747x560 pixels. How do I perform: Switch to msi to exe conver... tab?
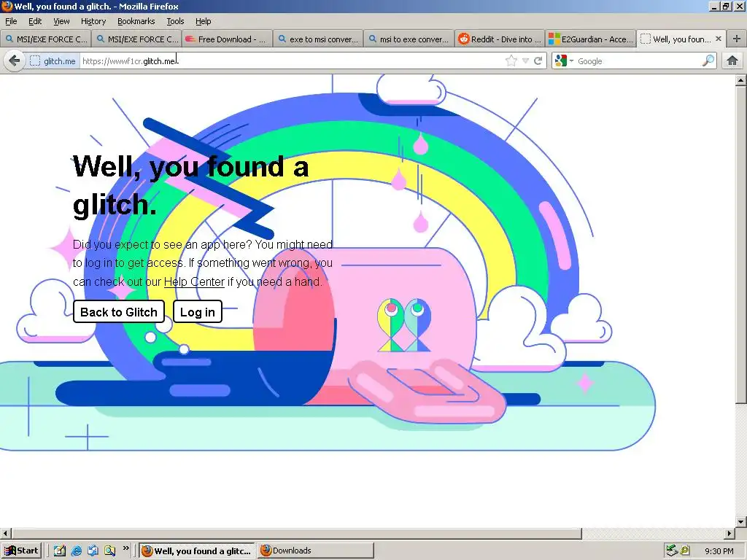[409, 39]
